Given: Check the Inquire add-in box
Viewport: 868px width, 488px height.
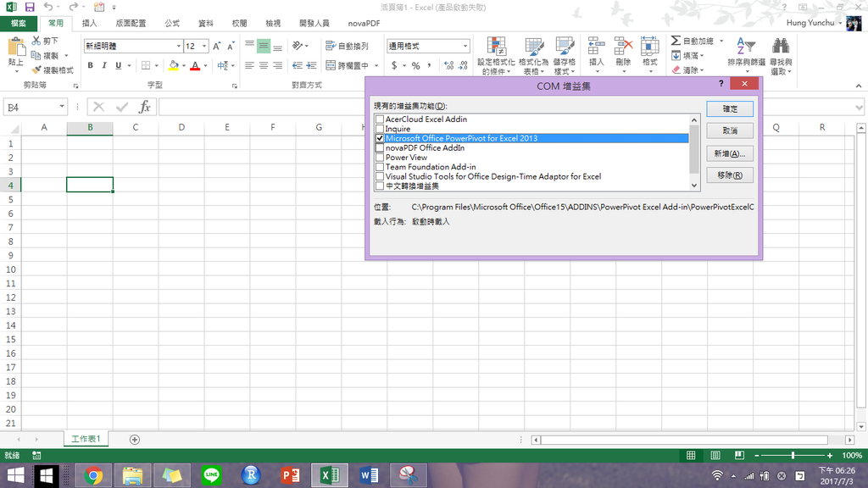Looking at the screenshot, I should [380, 129].
